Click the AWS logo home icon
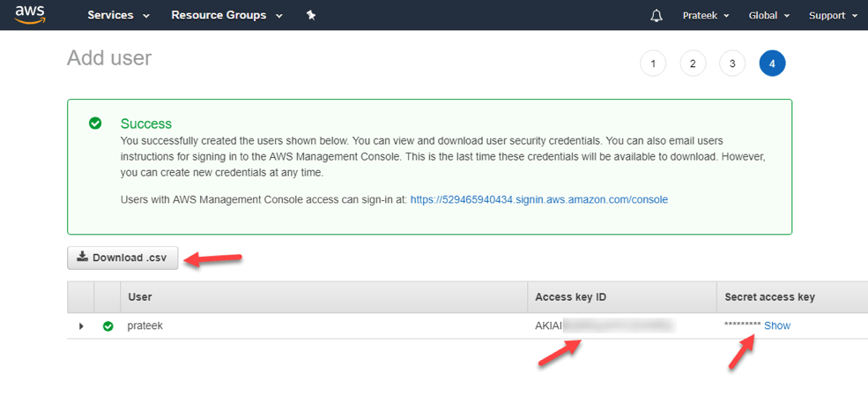Viewport: 868px width, 404px height. [x=30, y=16]
